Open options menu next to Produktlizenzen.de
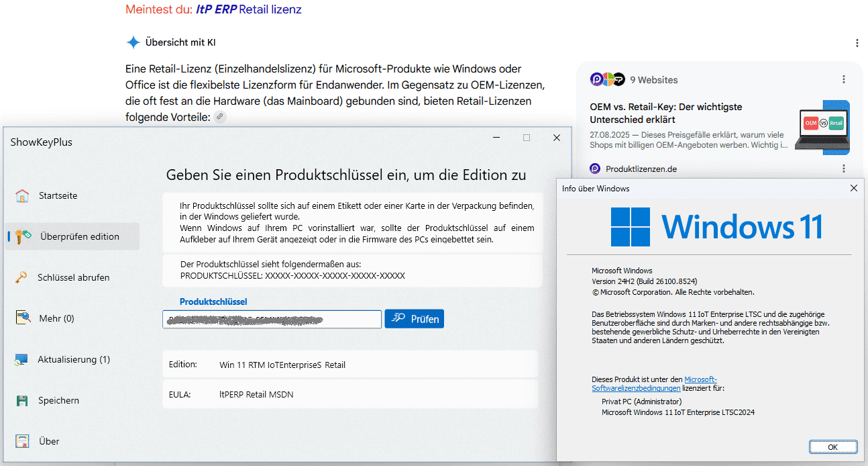The image size is (868, 466). click(844, 169)
